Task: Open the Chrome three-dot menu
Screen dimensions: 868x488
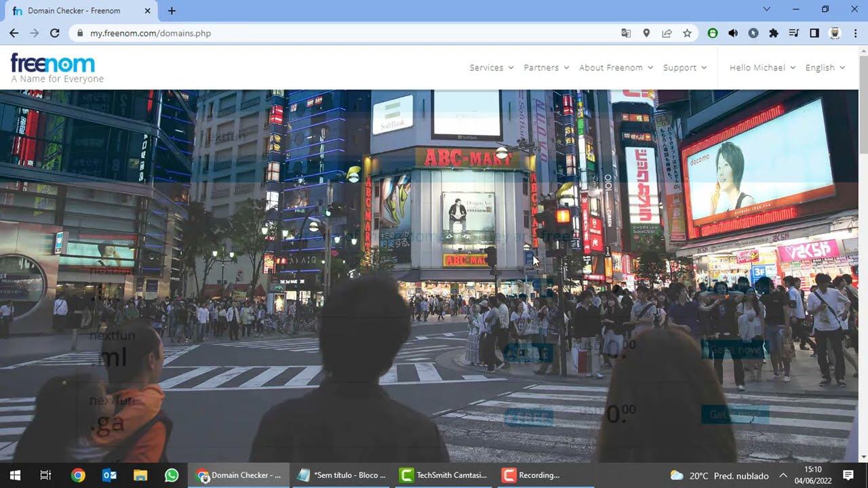Action: click(854, 33)
